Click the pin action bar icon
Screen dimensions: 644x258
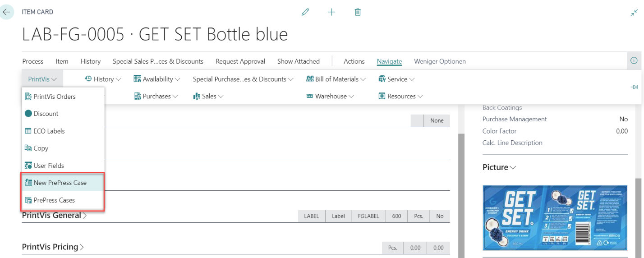[x=634, y=87]
